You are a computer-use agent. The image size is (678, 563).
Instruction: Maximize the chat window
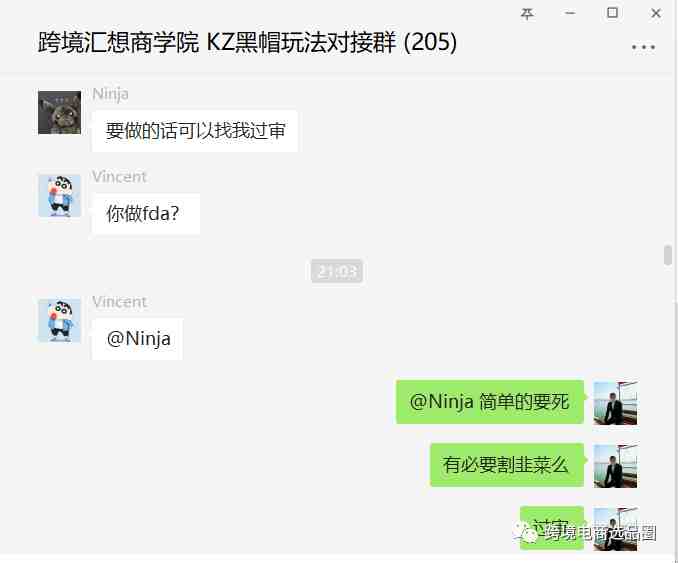pos(612,13)
